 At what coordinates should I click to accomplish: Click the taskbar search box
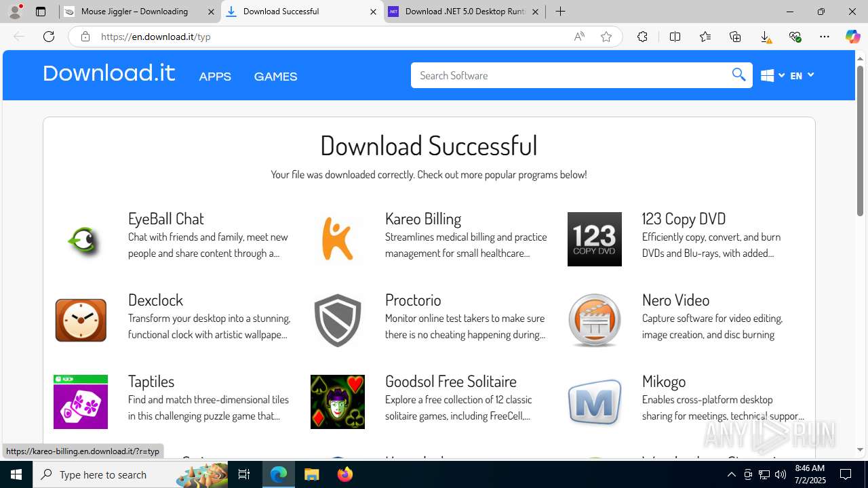(x=130, y=474)
